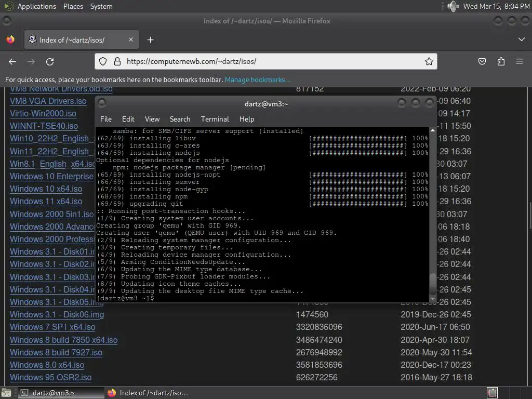The height and width of the screenshot is (399, 532).
Task: Open the Firefox hamburger application menu
Action: coord(520,61)
